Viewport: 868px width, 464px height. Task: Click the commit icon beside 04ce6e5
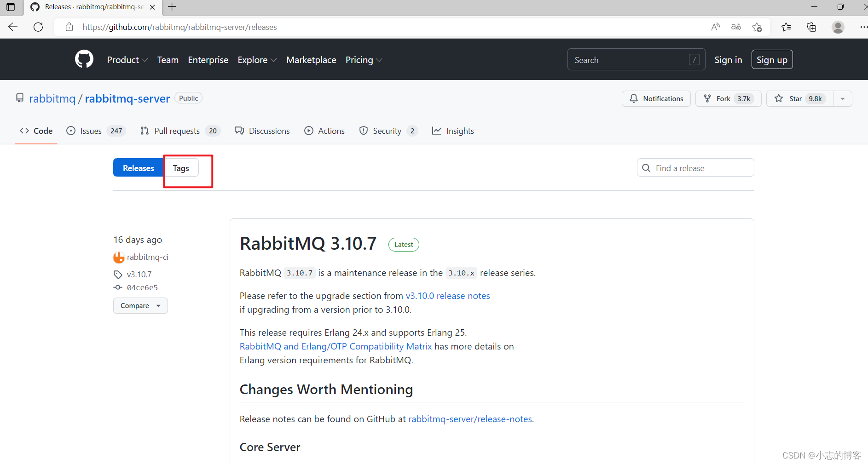point(118,287)
